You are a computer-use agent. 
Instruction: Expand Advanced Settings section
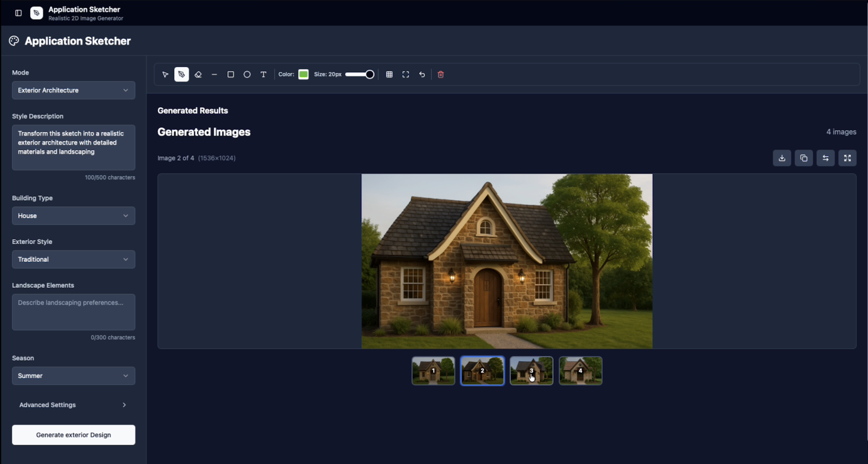(x=73, y=404)
